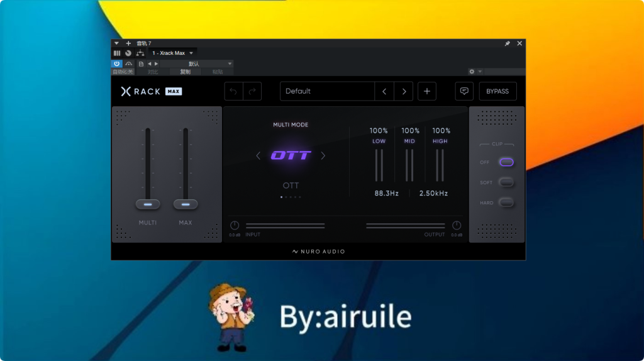The image size is (644, 361).
Task: Click the XRack logo
Action: (140, 91)
